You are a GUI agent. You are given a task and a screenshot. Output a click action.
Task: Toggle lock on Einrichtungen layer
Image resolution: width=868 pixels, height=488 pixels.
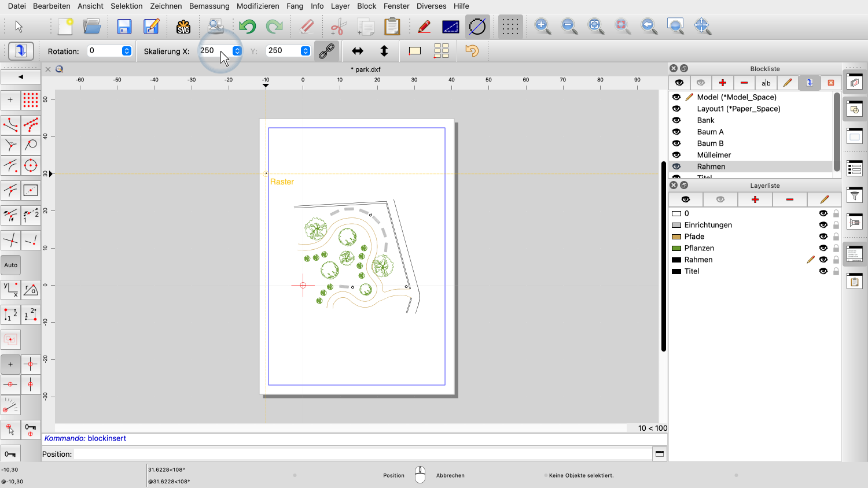pyautogui.click(x=836, y=225)
